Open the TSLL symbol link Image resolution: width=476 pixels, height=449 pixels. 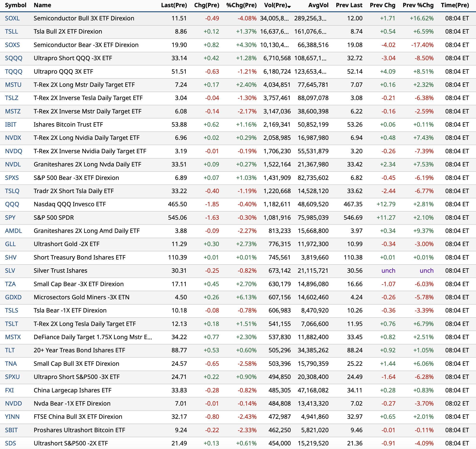point(12,32)
